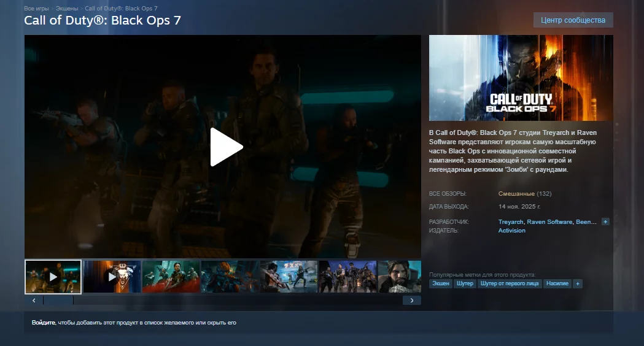
Task: Open the 'Экшены' breadcrumb category
Action: [67, 9]
